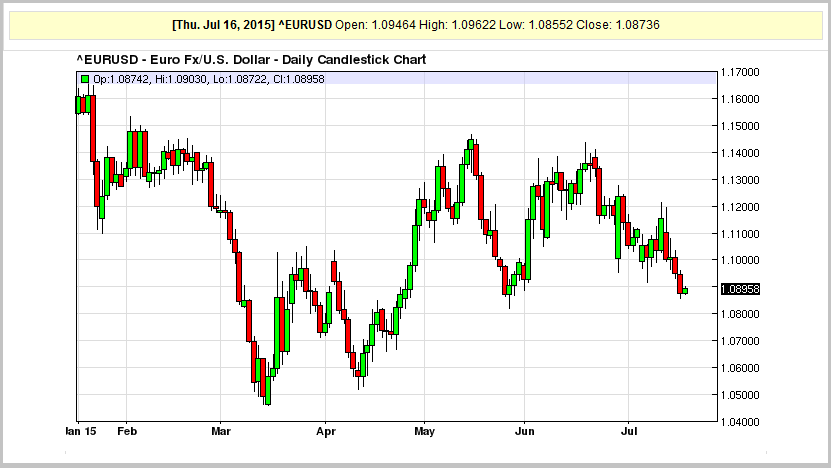Click the 1.11000 price axis label
831x468 pixels.
(x=740, y=234)
